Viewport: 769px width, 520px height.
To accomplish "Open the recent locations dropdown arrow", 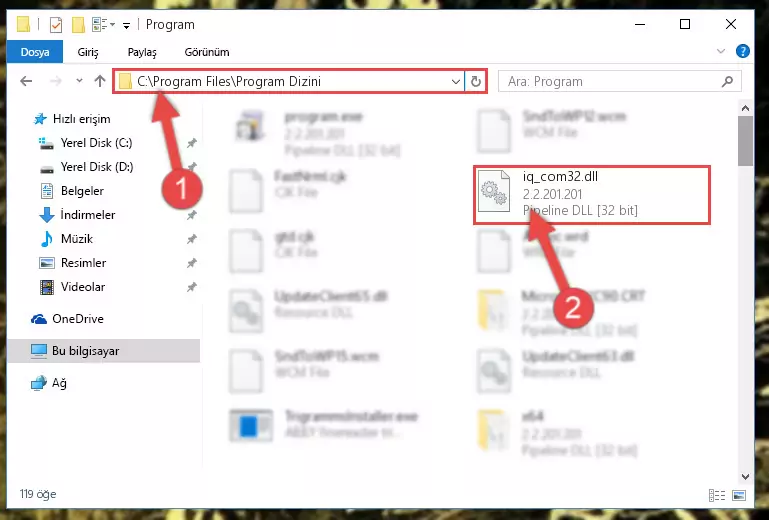I will click(x=79, y=81).
